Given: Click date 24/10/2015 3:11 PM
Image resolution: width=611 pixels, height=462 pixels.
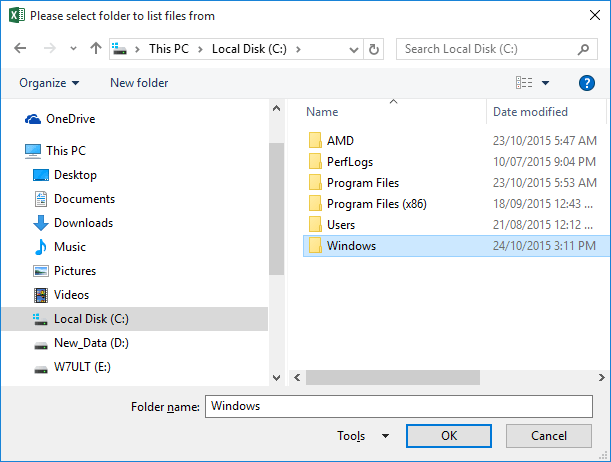Looking at the screenshot, I should coord(544,246).
